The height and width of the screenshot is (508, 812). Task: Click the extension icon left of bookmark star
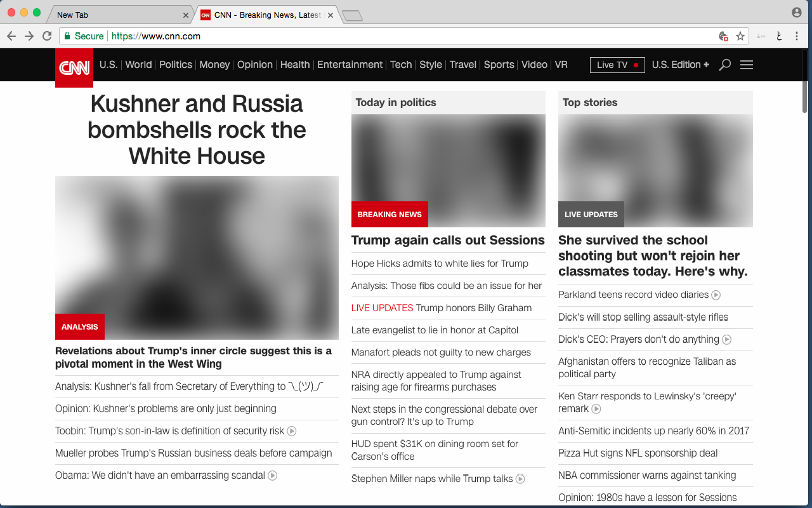click(x=723, y=36)
